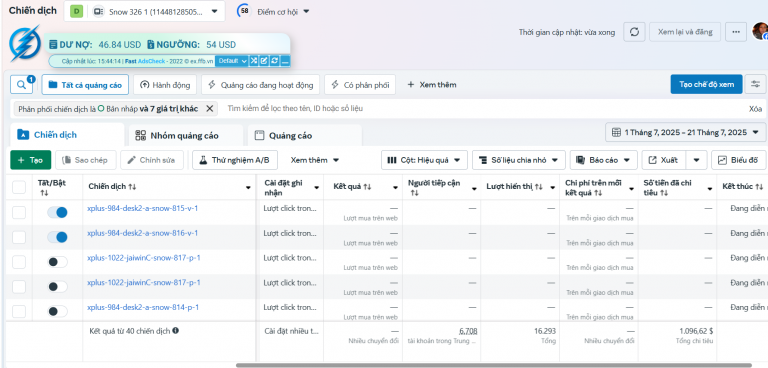This screenshot has height=368, width=768.
Task: Open the Cột: Hiệu quả columns dropdown
Action: tap(424, 160)
